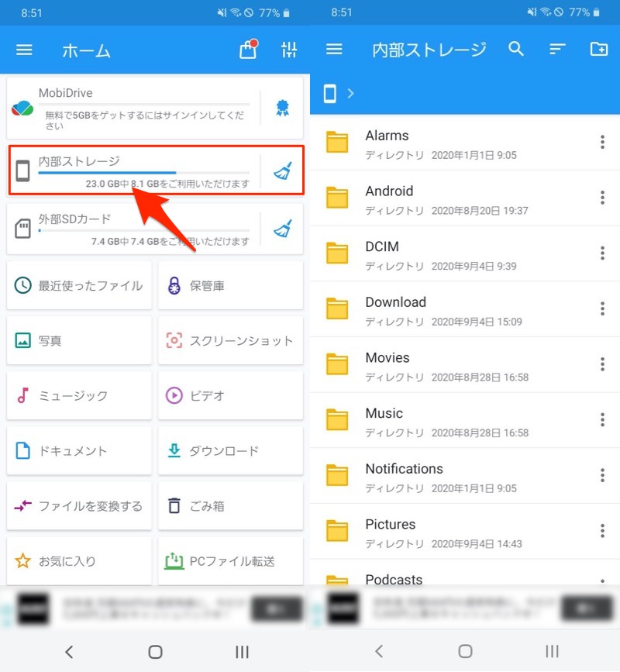Viewport: 620px width, 672px height.
Task: Open the navigation drawer on the home screen
Action: click(x=24, y=50)
